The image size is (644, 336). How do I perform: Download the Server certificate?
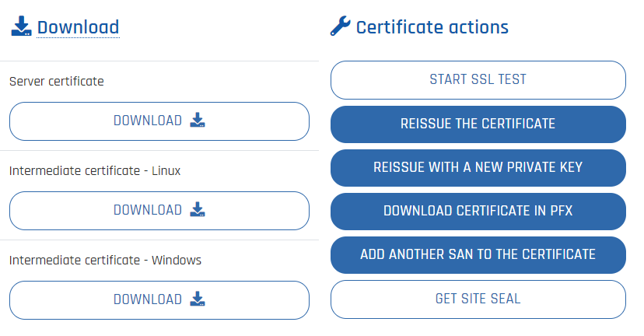159,121
